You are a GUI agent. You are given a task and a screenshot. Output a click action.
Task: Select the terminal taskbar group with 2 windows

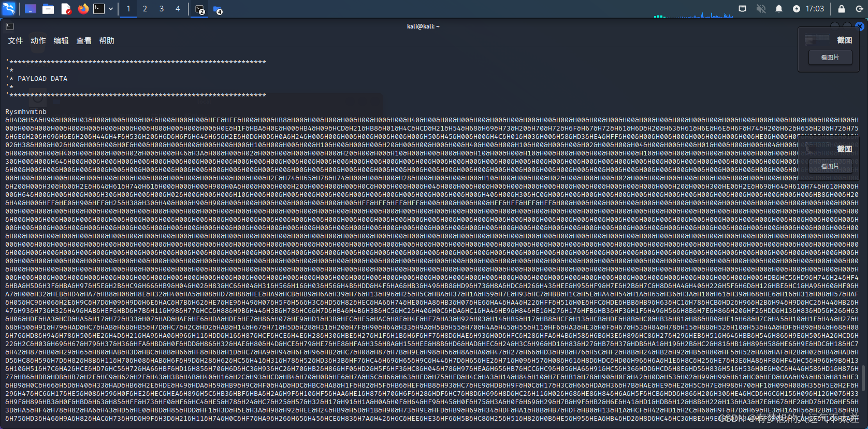(200, 9)
